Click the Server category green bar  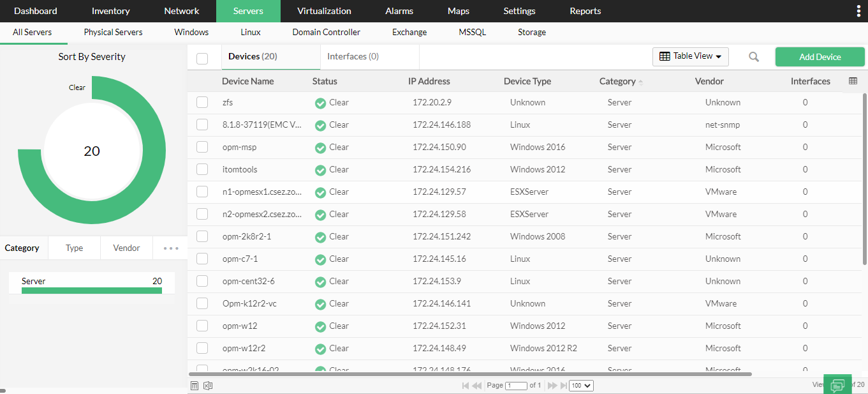pos(92,291)
